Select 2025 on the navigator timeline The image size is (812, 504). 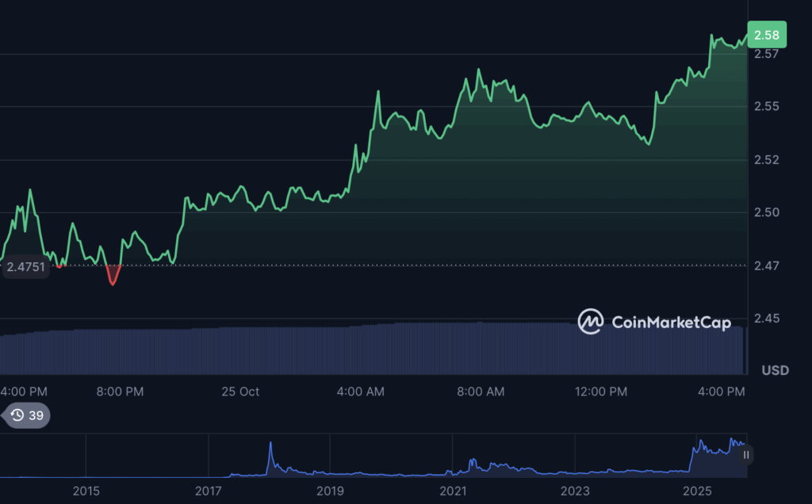pyautogui.click(x=697, y=491)
